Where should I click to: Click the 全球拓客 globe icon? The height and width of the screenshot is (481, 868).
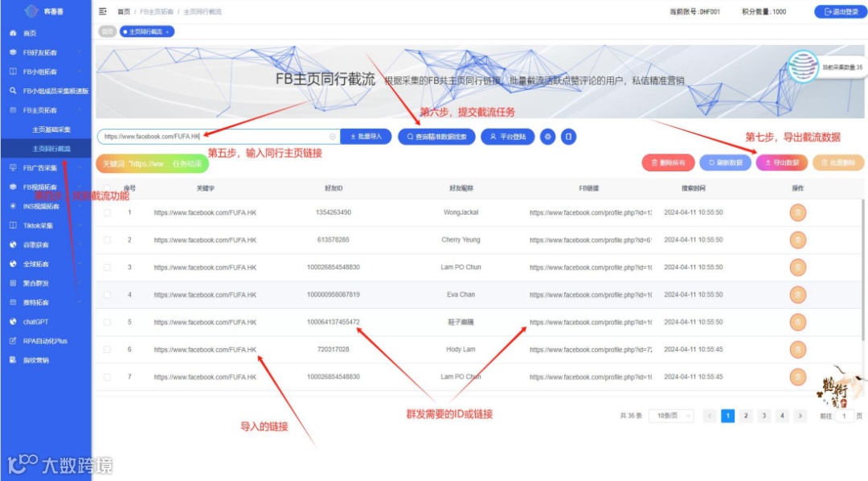(x=13, y=264)
